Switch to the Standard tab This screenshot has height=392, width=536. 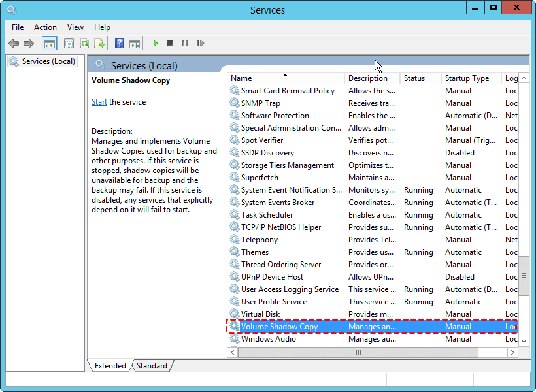pyautogui.click(x=152, y=366)
